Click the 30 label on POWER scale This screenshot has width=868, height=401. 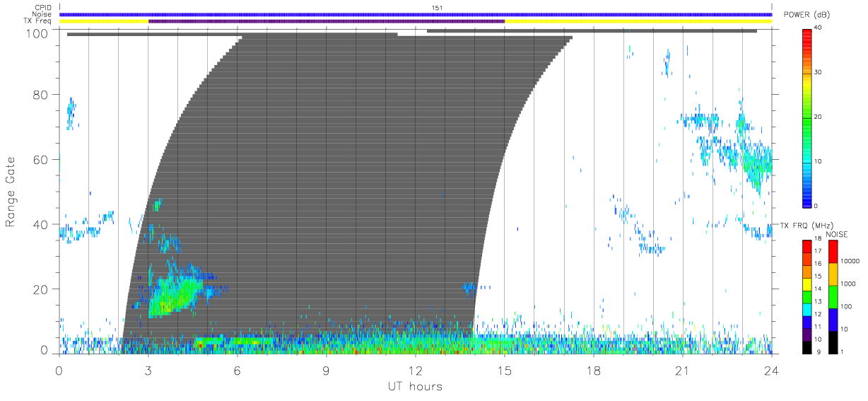(x=819, y=72)
